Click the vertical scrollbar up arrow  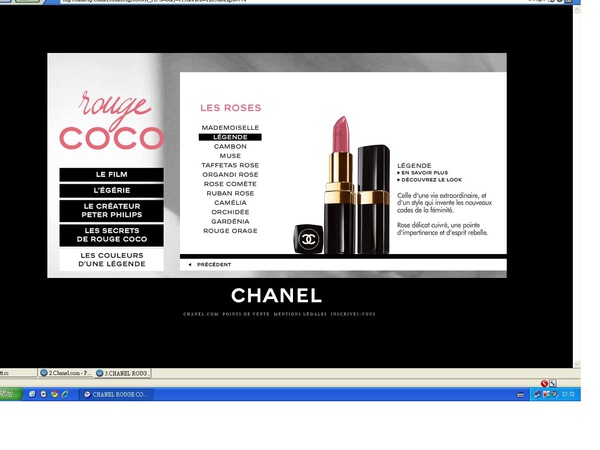click(x=577, y=10)
